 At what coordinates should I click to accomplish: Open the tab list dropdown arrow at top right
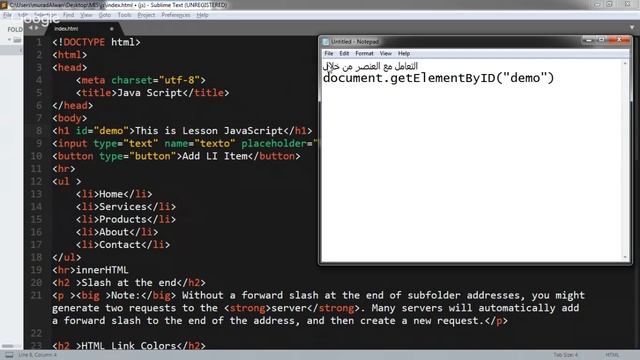coord(632,28)
